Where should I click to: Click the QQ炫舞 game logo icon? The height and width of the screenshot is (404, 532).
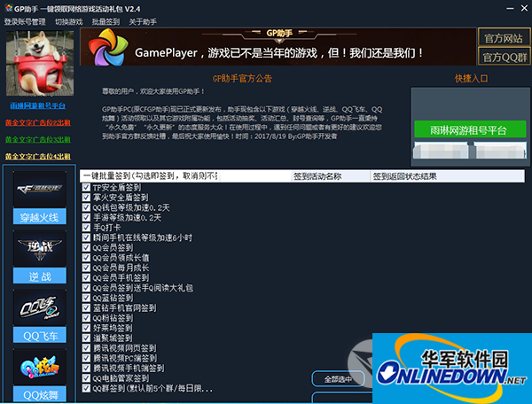40,368
